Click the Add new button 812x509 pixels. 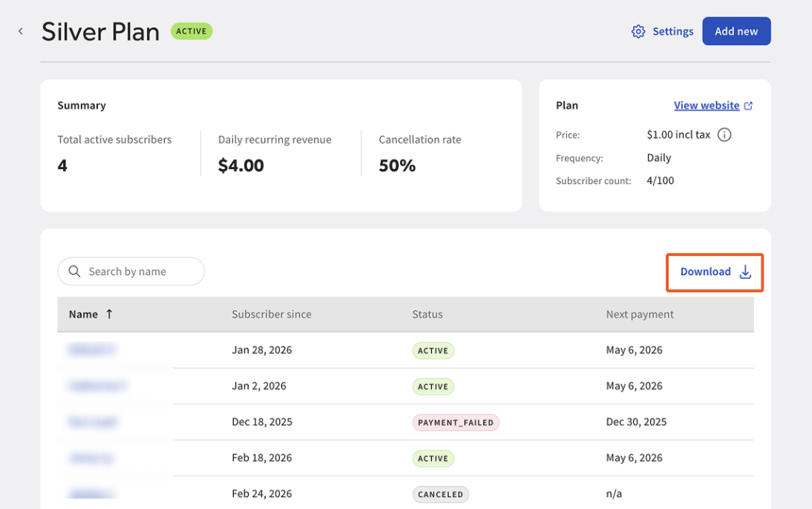pyautogui.click(x=736, y=31)
